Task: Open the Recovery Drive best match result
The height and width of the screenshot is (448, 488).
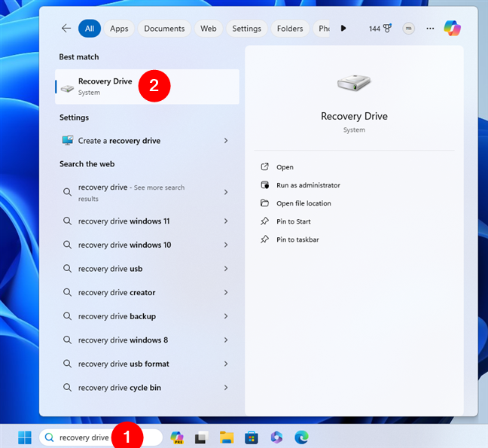Action: 147,87
